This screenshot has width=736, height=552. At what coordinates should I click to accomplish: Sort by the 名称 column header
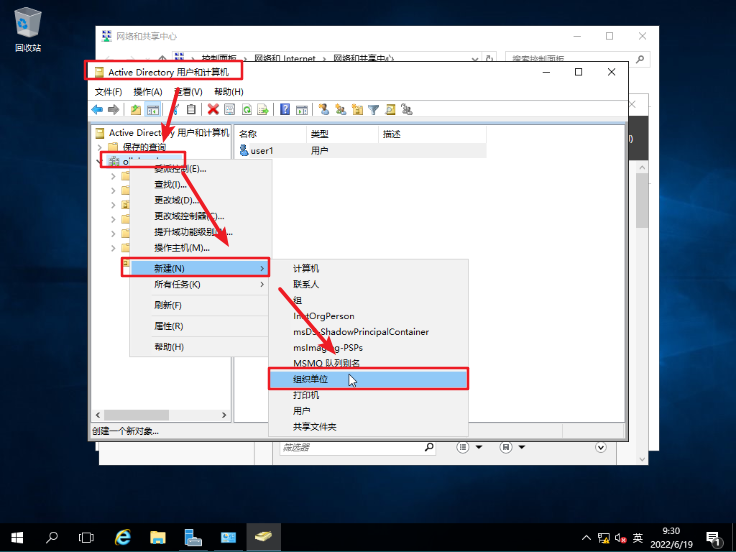[x=270, y=134]
